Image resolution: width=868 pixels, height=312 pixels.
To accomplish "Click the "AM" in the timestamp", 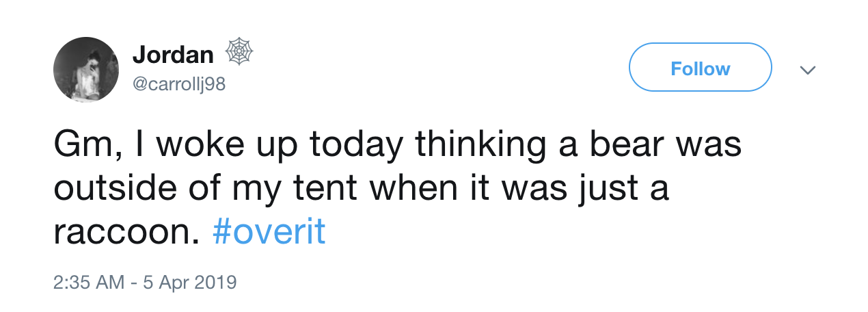I will 111,282.
